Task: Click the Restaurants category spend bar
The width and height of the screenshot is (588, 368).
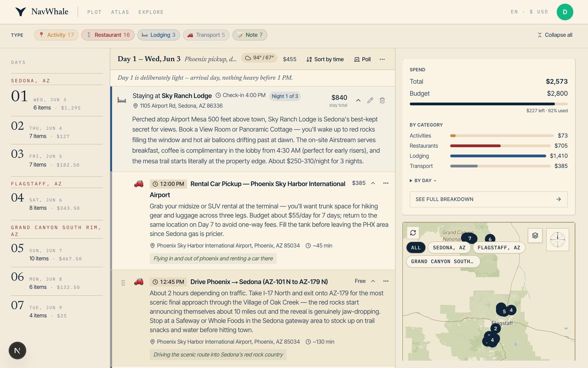Action: (x=500, y=146)
